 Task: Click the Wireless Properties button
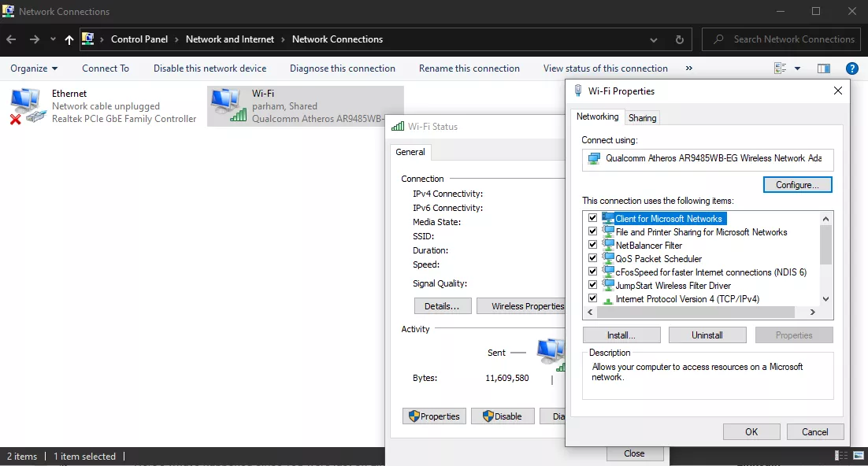521,306
